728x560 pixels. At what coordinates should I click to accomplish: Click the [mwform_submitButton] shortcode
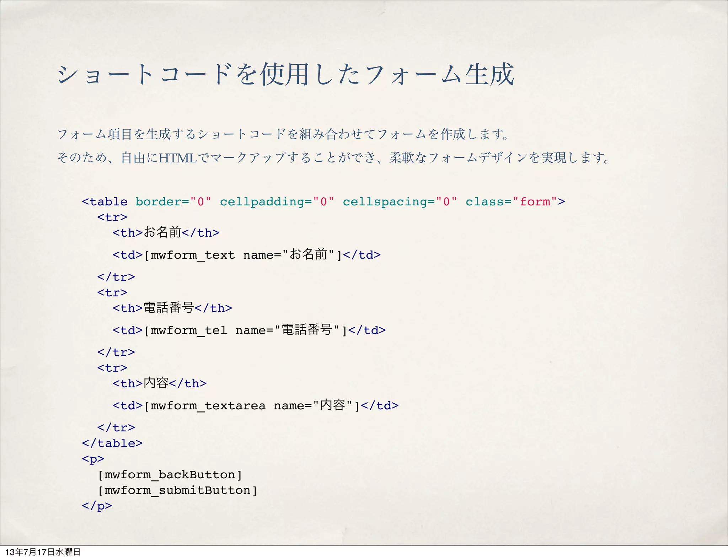(177, 490)
